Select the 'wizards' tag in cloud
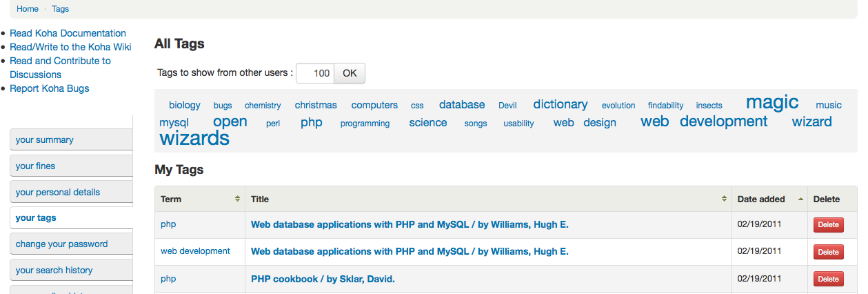The height and width of the screenshot is (294, 868). click(194, 138)
